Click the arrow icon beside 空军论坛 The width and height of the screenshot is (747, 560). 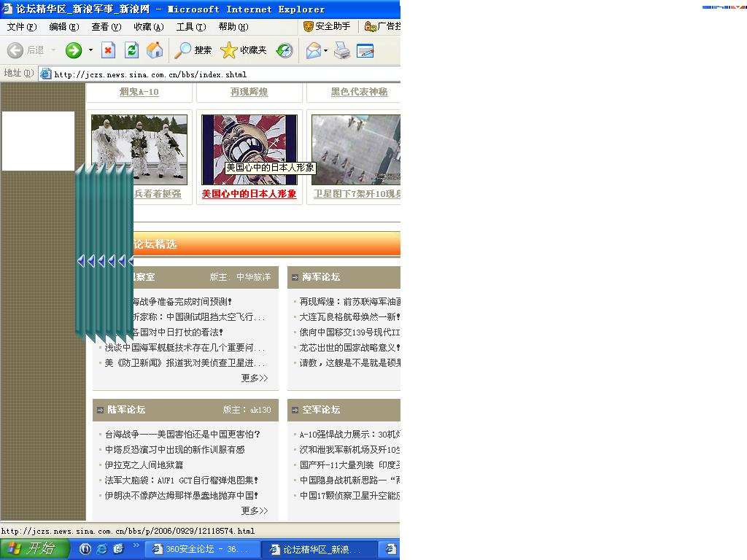295,410
